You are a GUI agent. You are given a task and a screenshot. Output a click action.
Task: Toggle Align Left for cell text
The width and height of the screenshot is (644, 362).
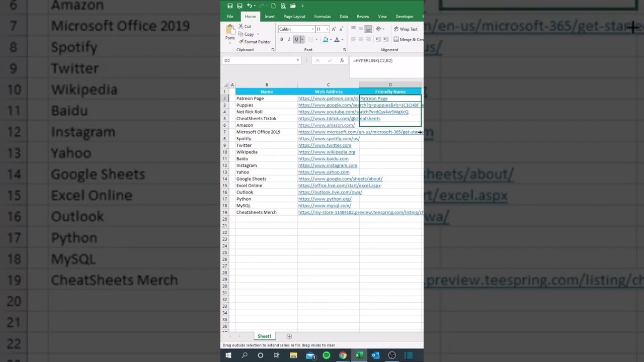click(354, 40)
